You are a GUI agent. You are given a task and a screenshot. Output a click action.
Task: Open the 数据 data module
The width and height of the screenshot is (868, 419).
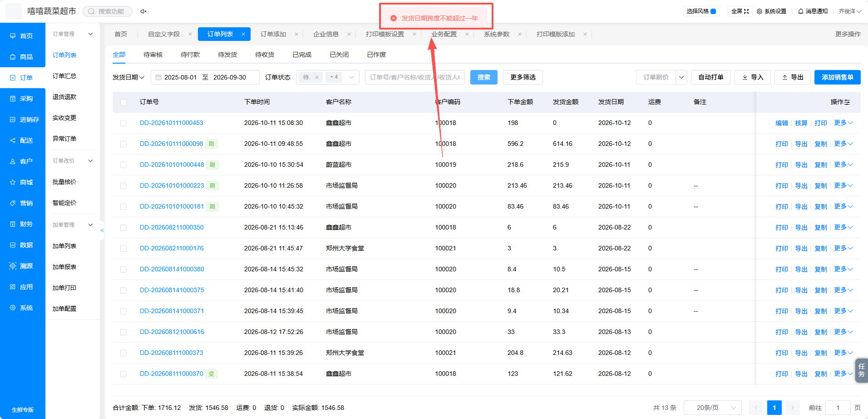click(23, 245)
